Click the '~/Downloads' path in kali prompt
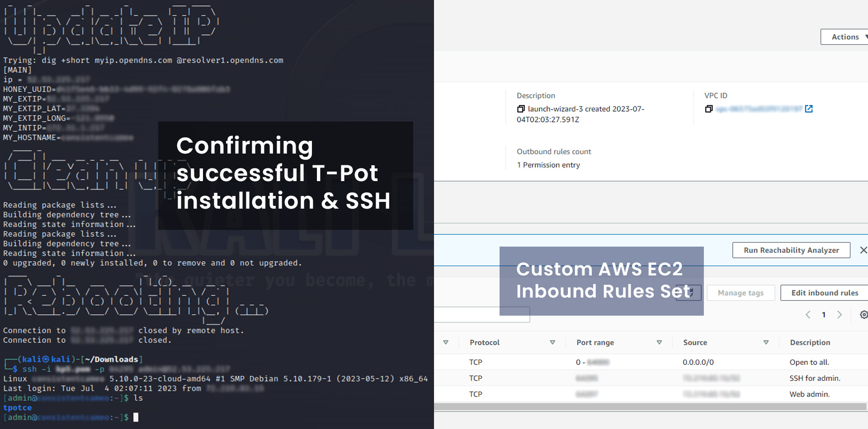 111,359
